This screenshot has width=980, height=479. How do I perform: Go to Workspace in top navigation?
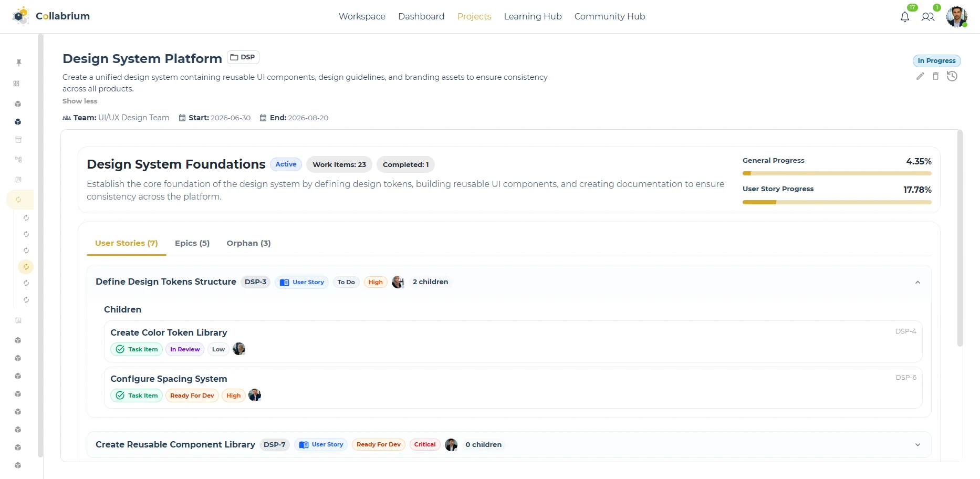tap(362, 16)
